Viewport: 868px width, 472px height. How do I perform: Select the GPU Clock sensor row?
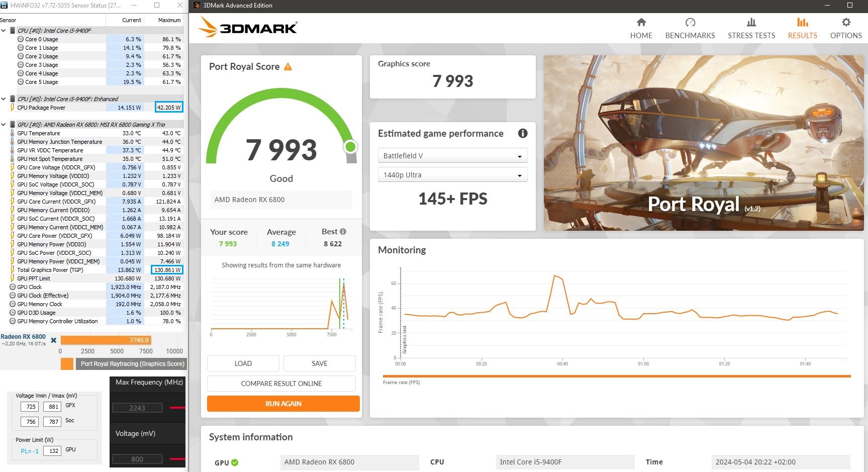(x=91, y=287)
